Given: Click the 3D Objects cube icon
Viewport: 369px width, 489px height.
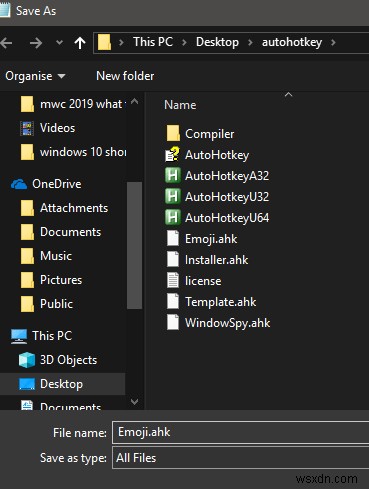Looking at the screenshot, I should coord(27,360).
